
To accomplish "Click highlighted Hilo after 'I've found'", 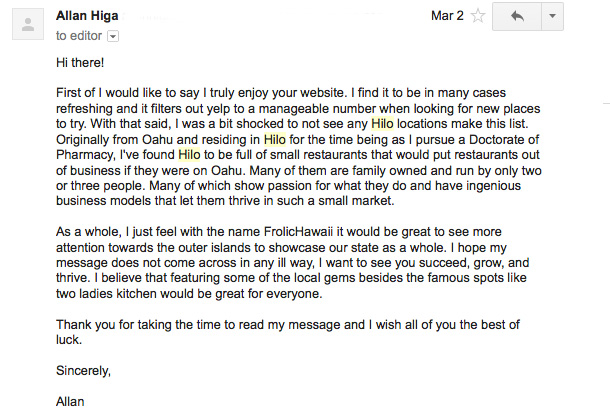I will click(189, 155).
